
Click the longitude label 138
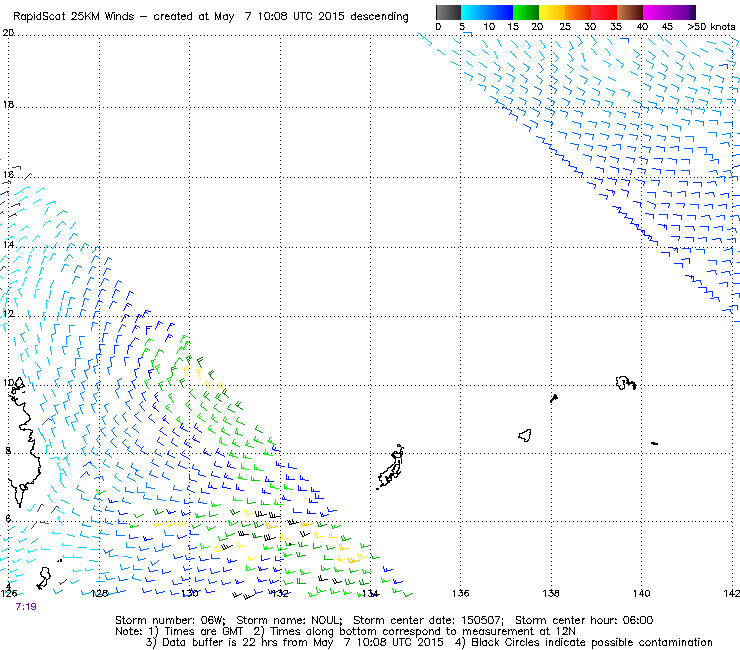[551, 593]
